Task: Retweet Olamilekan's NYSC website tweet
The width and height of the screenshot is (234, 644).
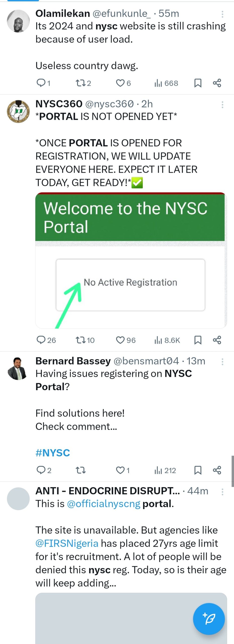Action: [x=81, y=83]
